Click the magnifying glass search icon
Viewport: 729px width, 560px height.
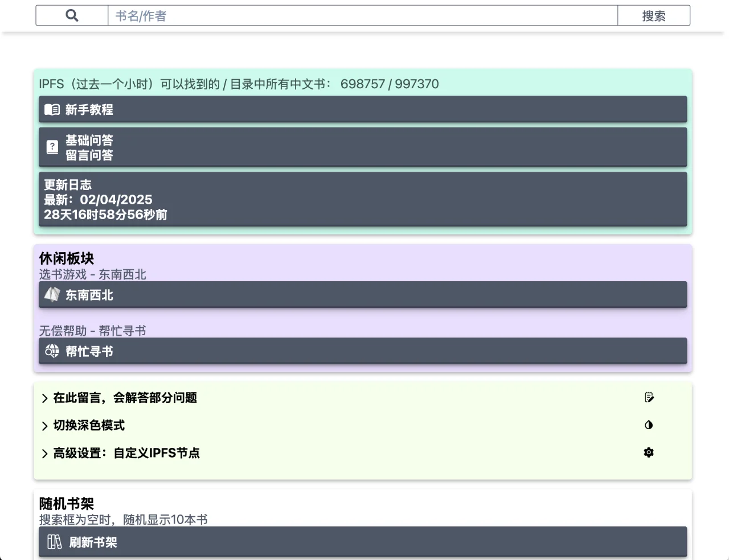[72, 15]
